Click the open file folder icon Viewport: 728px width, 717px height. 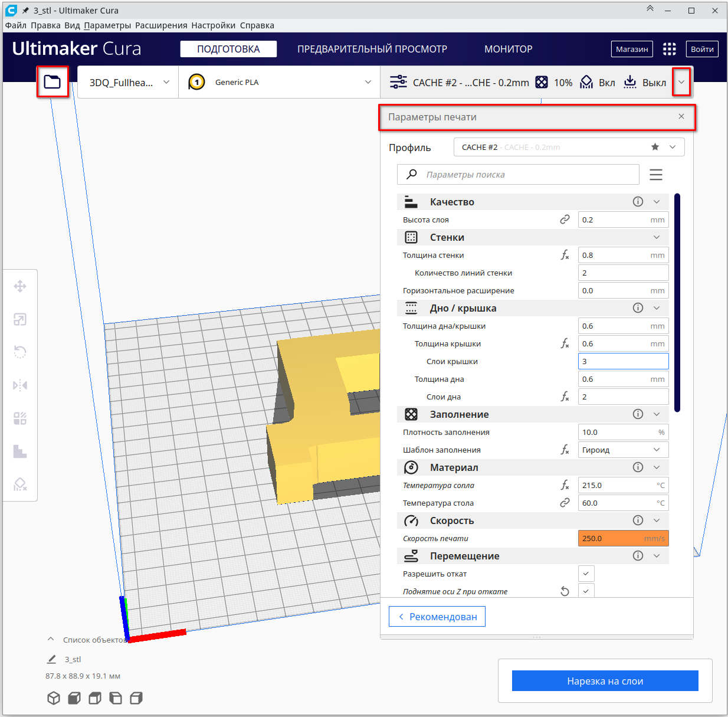(x=53, y=81)
